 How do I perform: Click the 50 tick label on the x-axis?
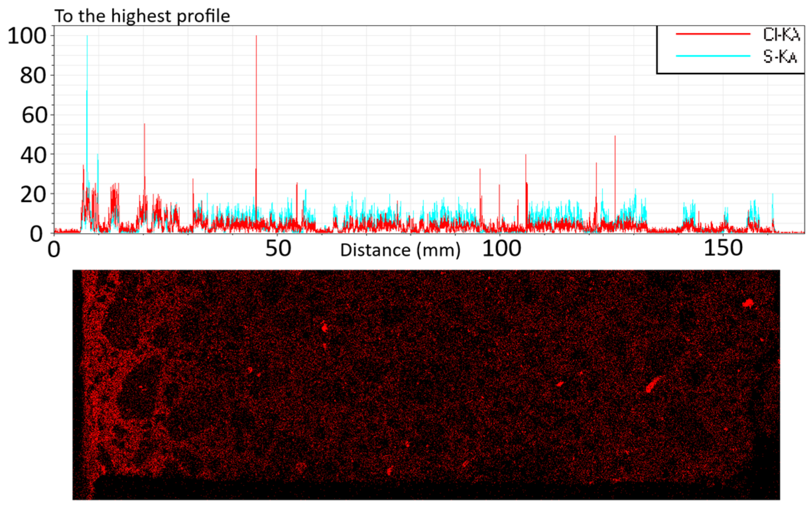[278, 249]
